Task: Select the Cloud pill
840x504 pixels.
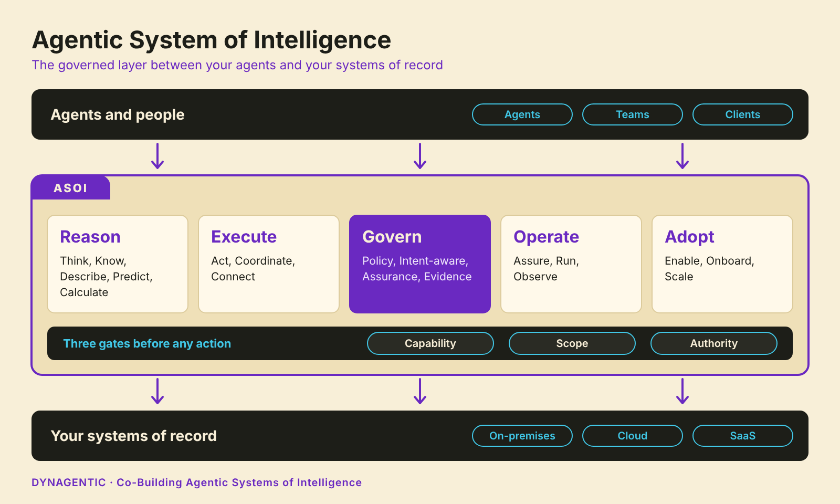Action: [633, 436]
